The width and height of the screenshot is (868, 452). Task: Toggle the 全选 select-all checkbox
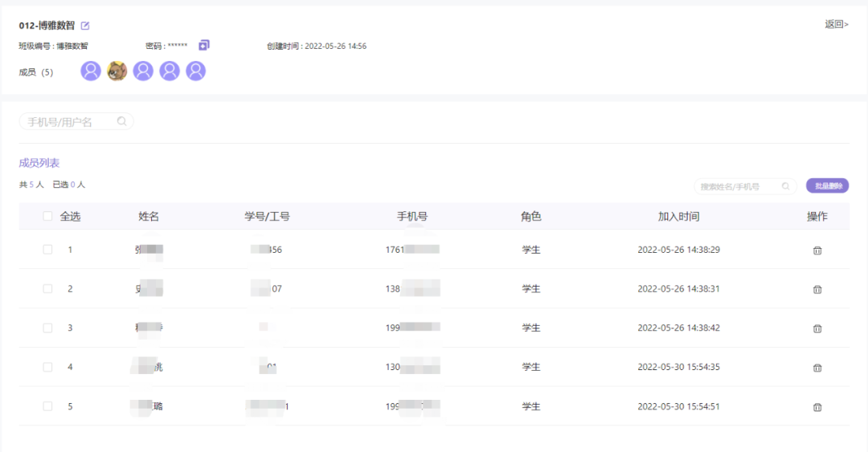tap(47, 216)
